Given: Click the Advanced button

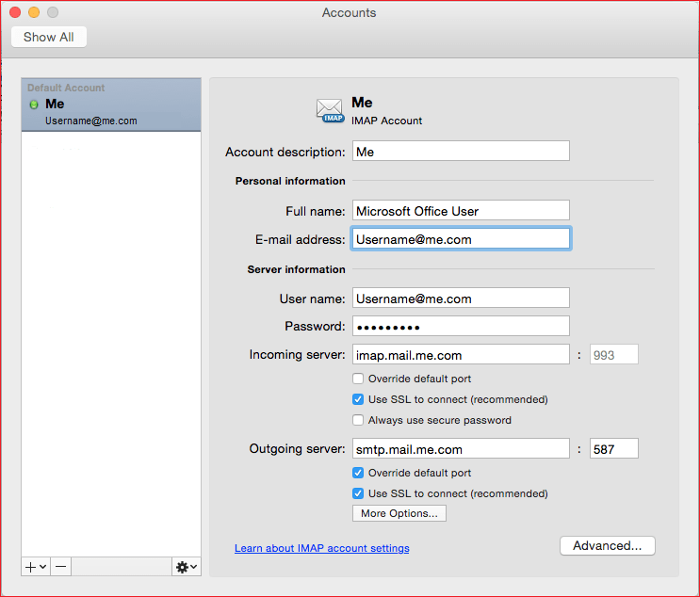Looking at the screenshot, I should click(607, 546).
